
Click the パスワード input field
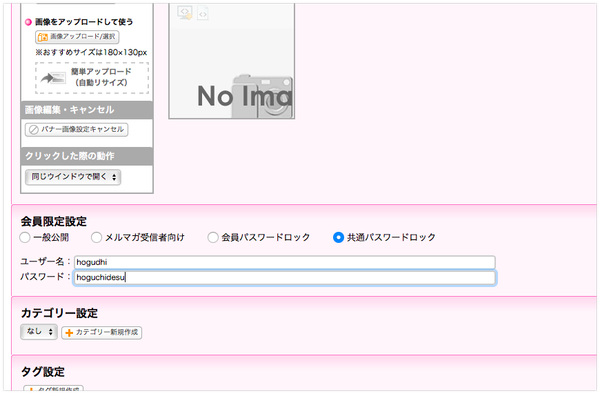tap(285, 278)
